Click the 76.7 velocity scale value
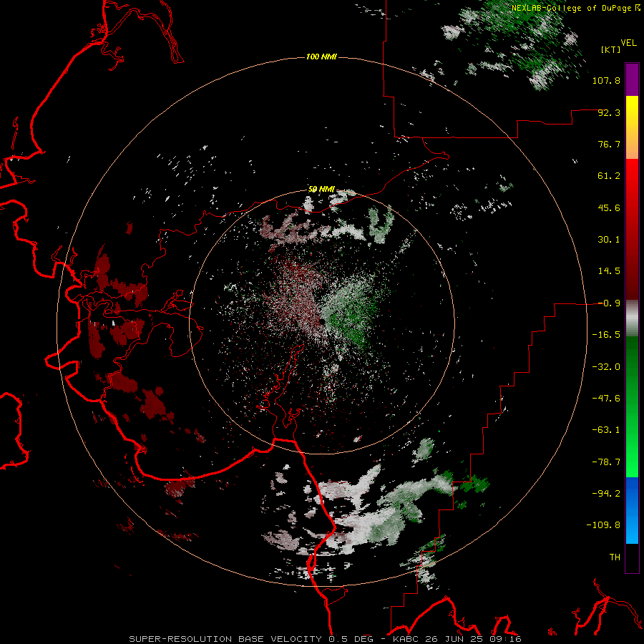Screen dimensions: 644x644 tap(609, 144)
